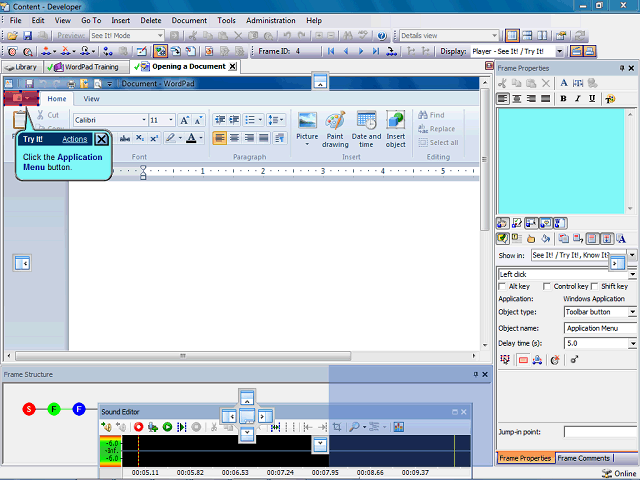Click the red S start frame node
This screenshot has height=480, width=640.
click(29, 409)
